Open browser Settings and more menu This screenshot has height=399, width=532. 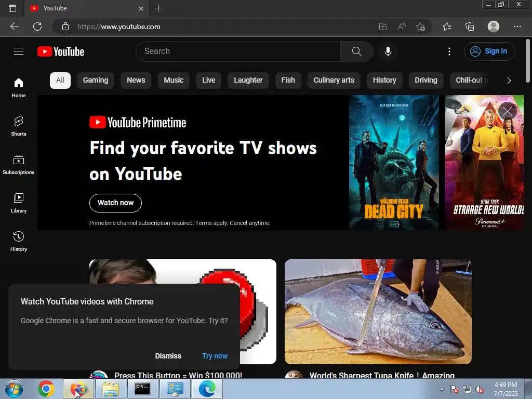[x=517, y=26]
